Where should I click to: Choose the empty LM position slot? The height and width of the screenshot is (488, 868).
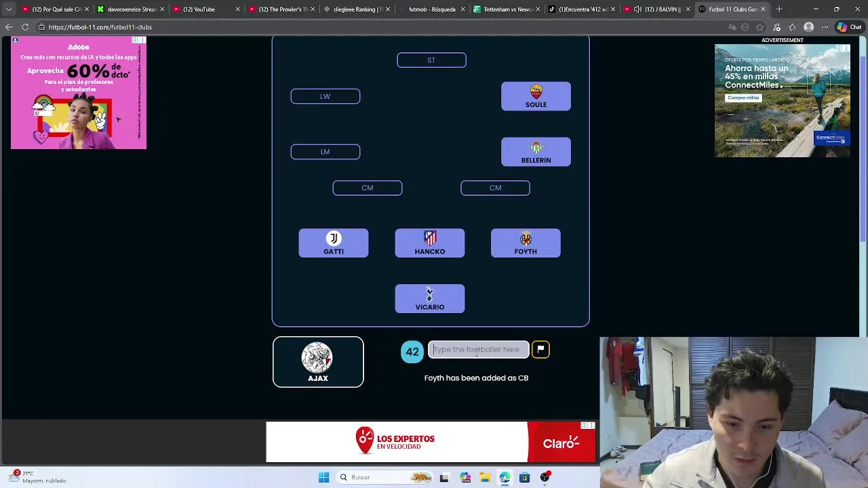tap(325, 152)
